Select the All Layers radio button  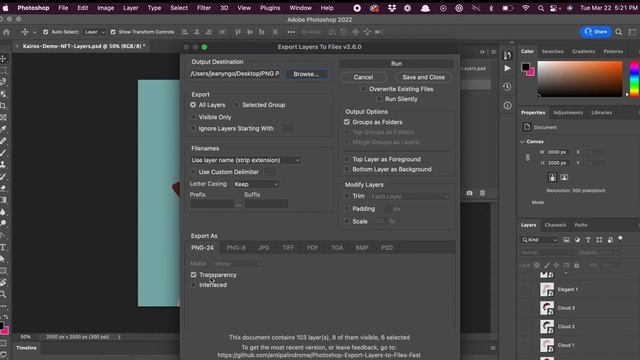[193, 105]
